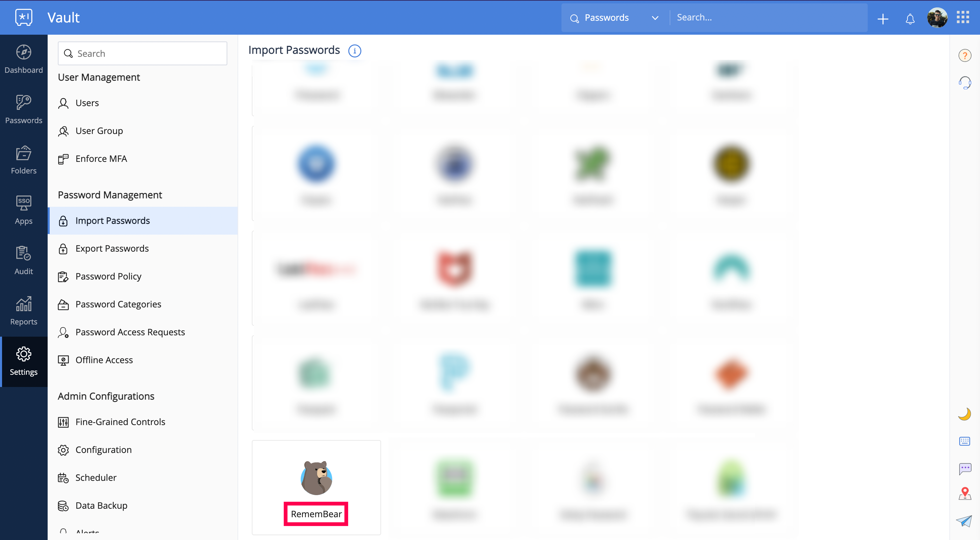Open the user profile avatar

click(937, 17)
